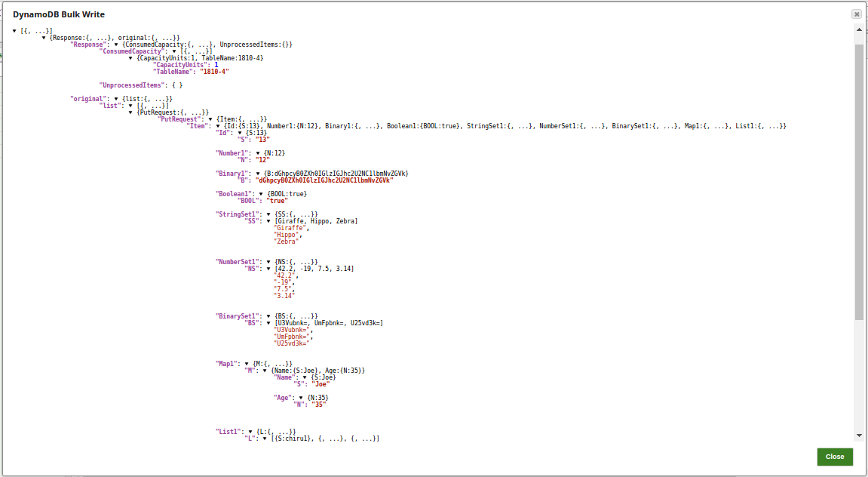Collapse the ConsumedCapacity array triangle
Viewport: 868px width, 477px height.
[x=173, y=51]
